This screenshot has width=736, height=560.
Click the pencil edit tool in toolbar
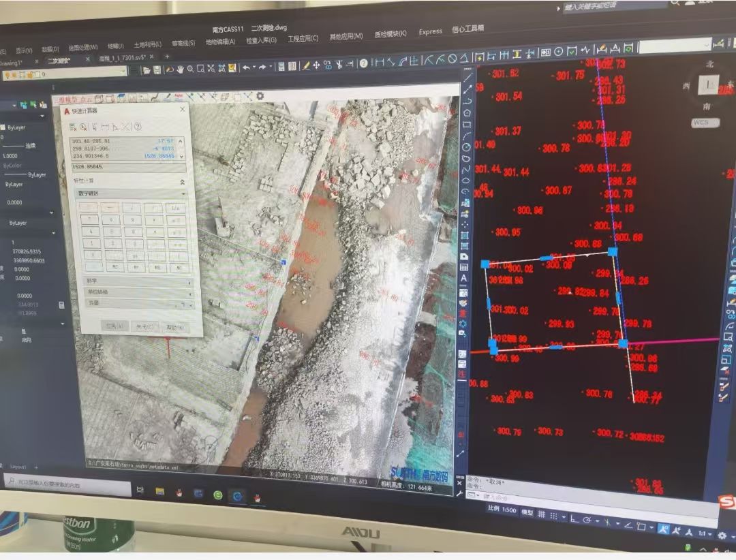tap(305, 65)
